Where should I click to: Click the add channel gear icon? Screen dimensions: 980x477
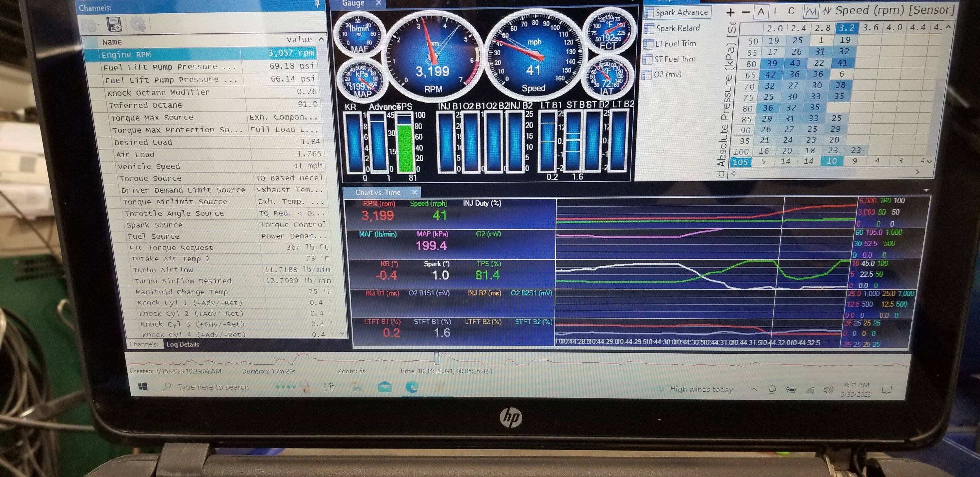click(138, 24)
